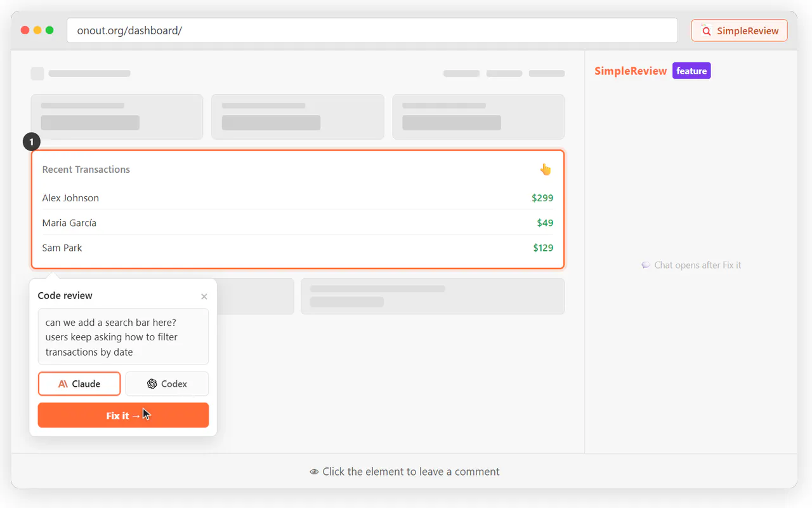Minimize the window with the yellow button
The height and width of the screenshot is (508, 812).
(x=37, y=30)
